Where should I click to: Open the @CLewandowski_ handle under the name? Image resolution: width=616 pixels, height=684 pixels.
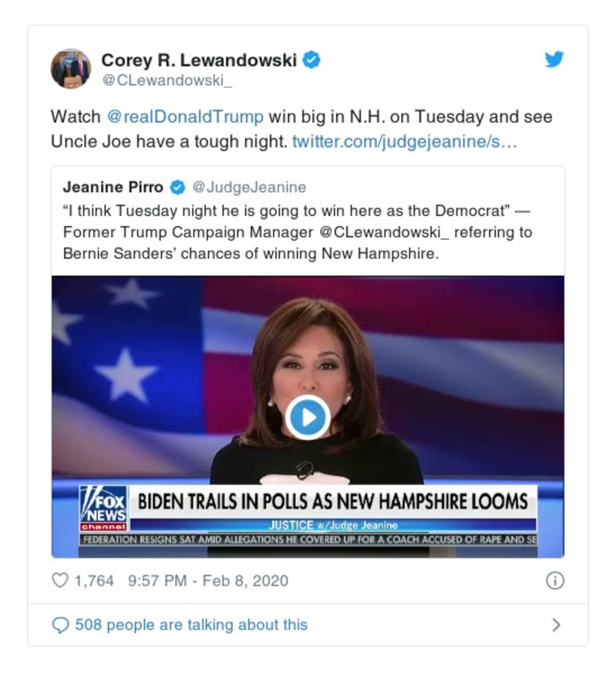click(167, 80)
